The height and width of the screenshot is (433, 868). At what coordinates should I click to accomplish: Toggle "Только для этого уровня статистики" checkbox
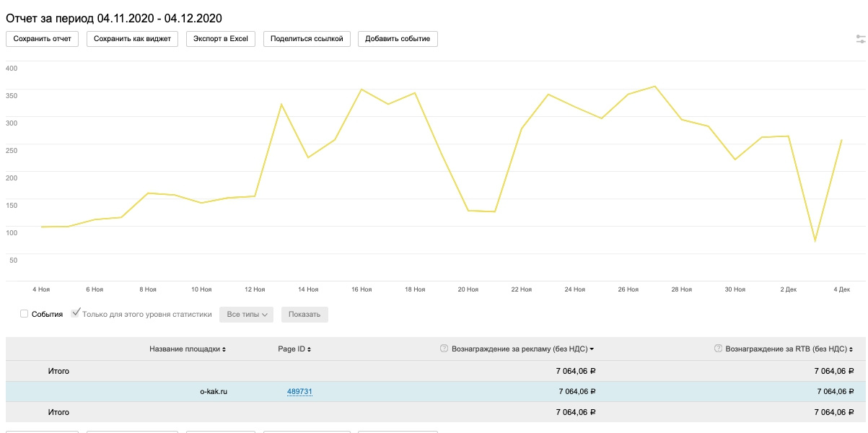(x=75, y=314)
